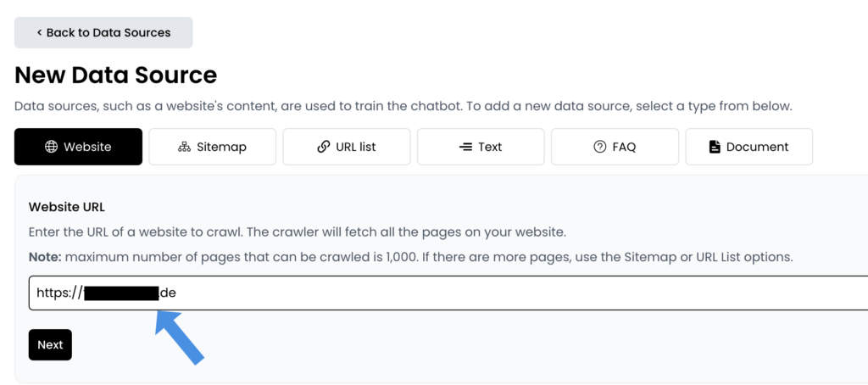Click the back chevron before Back to Data Sources
The width and height of the screenshot is (868, 385).
(39, 33)
